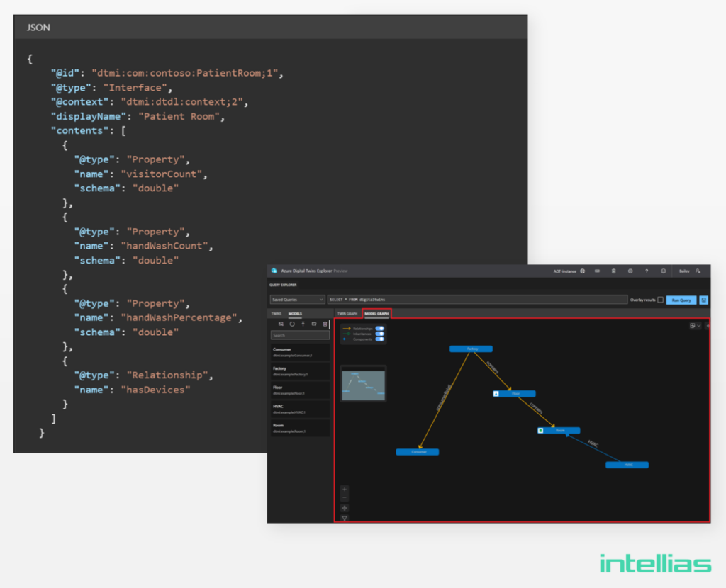Toggle the Inheritances switch
The width and height of the screenshot is (726, 588).
(x=380, y=334)
